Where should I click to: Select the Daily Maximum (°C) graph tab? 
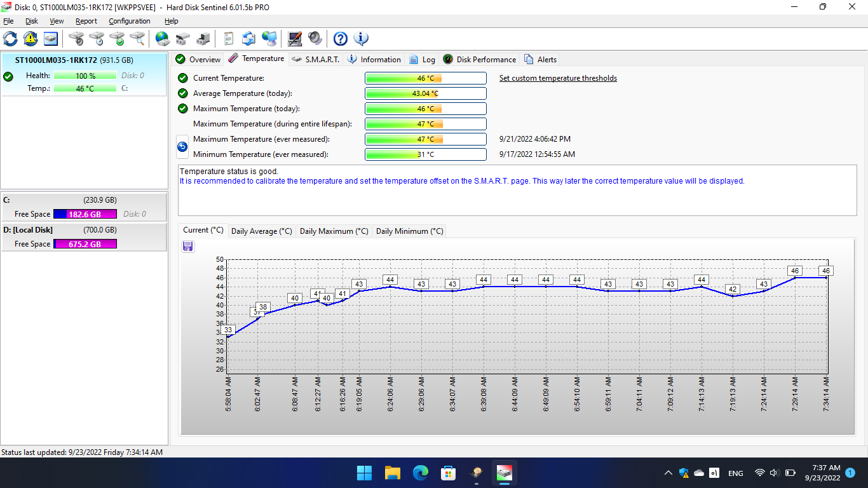(334, 231)
